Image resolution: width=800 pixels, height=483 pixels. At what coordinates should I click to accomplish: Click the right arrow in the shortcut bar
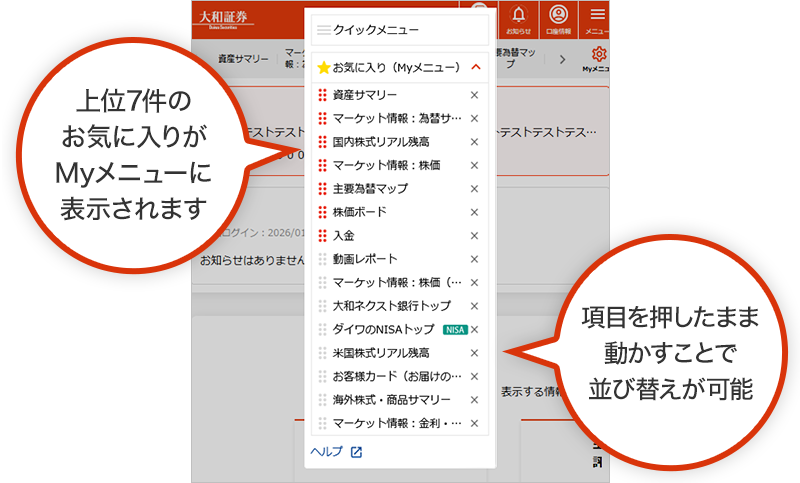562,60
